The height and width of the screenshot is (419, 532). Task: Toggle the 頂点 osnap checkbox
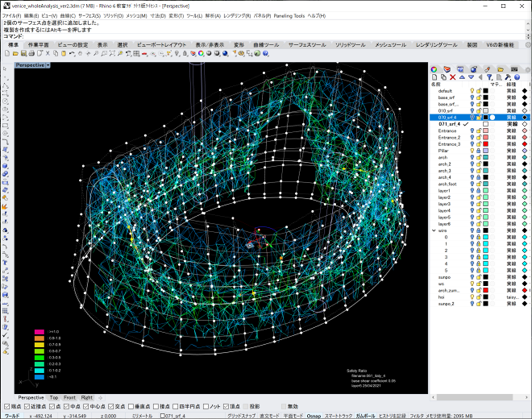click(x=226, y=406)
